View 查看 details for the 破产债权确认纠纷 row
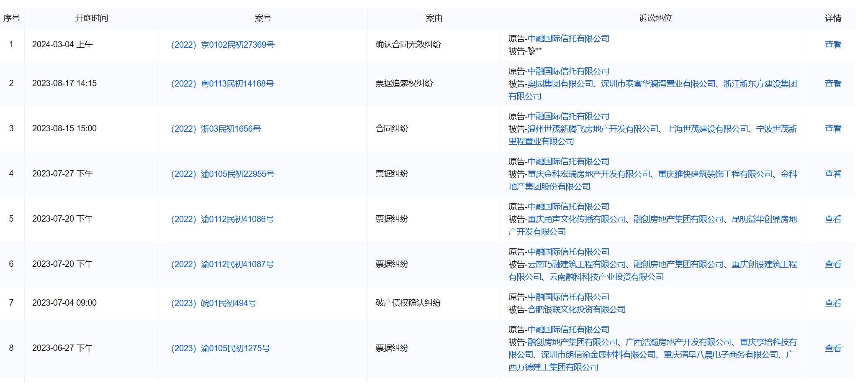The image size is (868, 383). pos(833,303)
